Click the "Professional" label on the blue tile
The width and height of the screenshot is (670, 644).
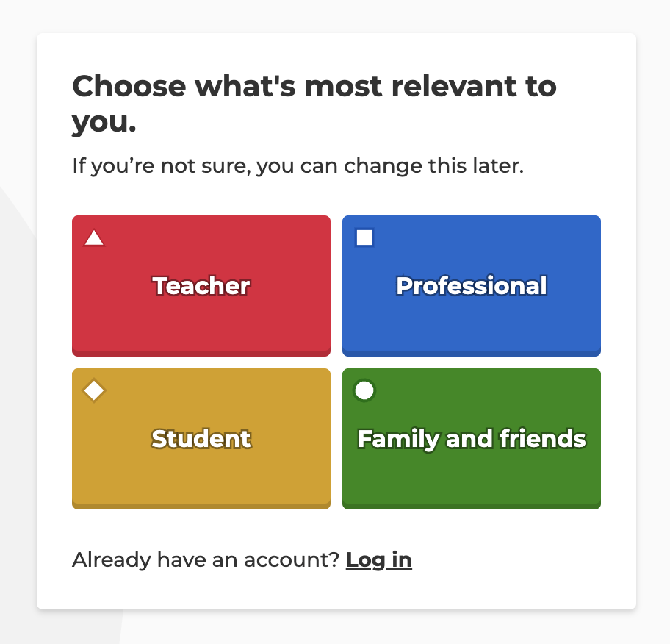click(x=472, y=286)
